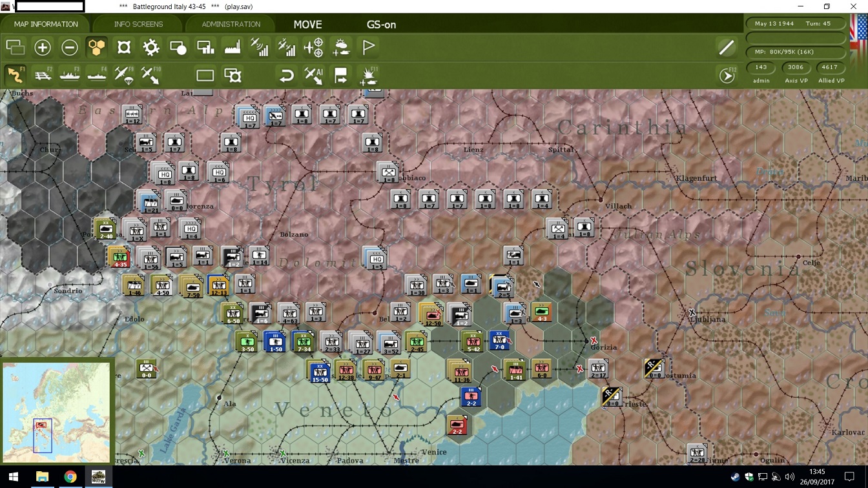Viewport: 868px width, 488px height.
Task: Click the Bolzano city label
Action: tap(294, 234)
